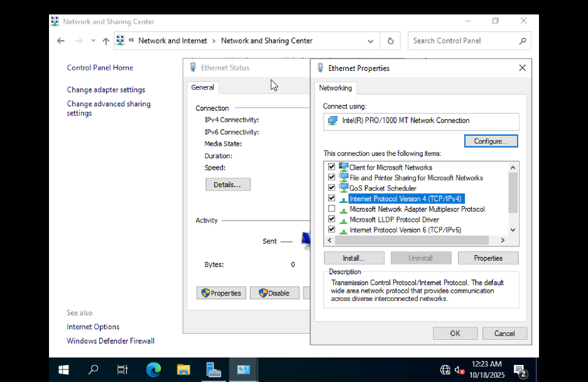
Task: Disable Client for Microsoft Networks
Action: tap(332, 166)
